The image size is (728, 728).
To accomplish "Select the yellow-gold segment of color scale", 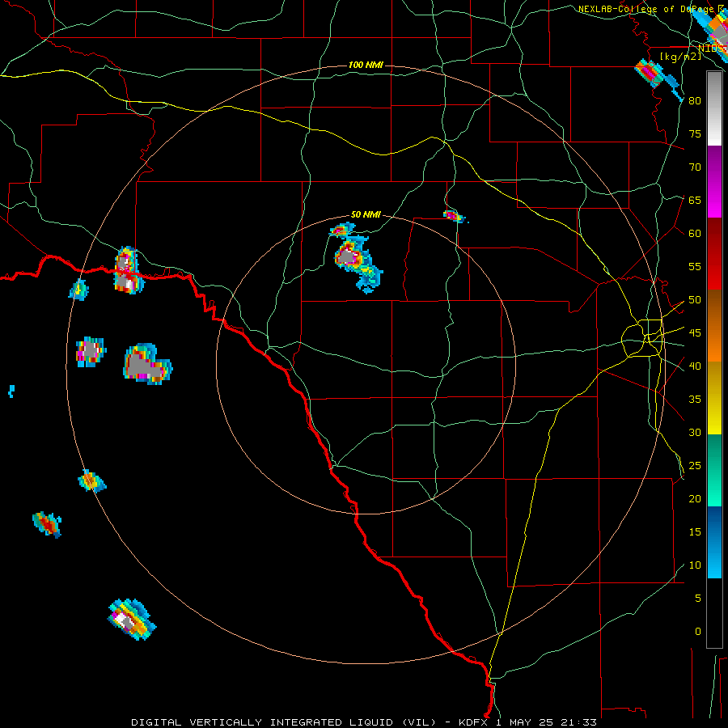I will (714, 398).
